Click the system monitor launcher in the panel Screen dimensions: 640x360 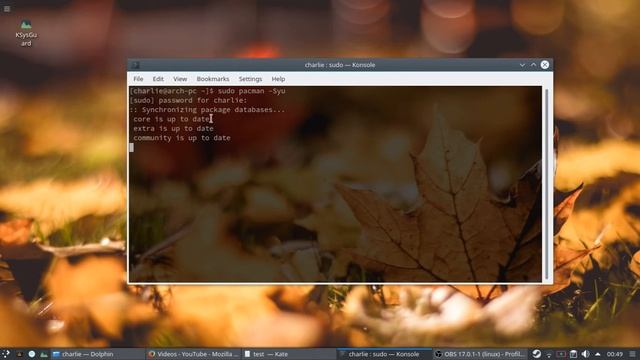click(44, 354)
